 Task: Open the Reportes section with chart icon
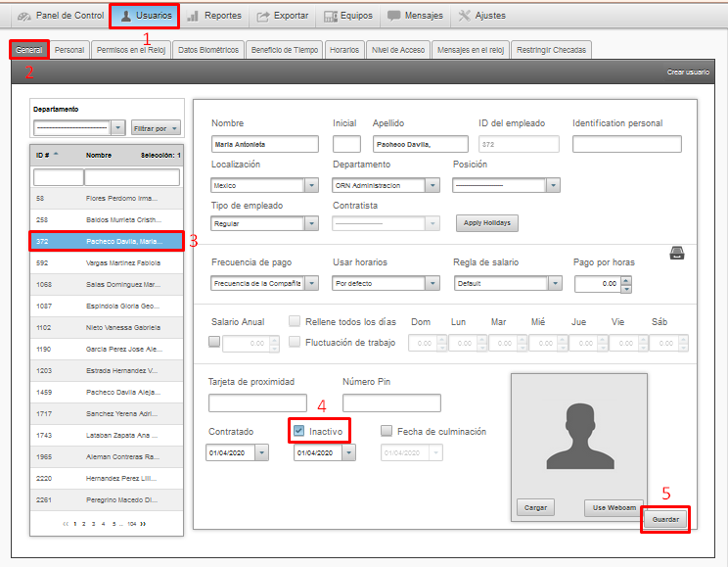point(214,16)
